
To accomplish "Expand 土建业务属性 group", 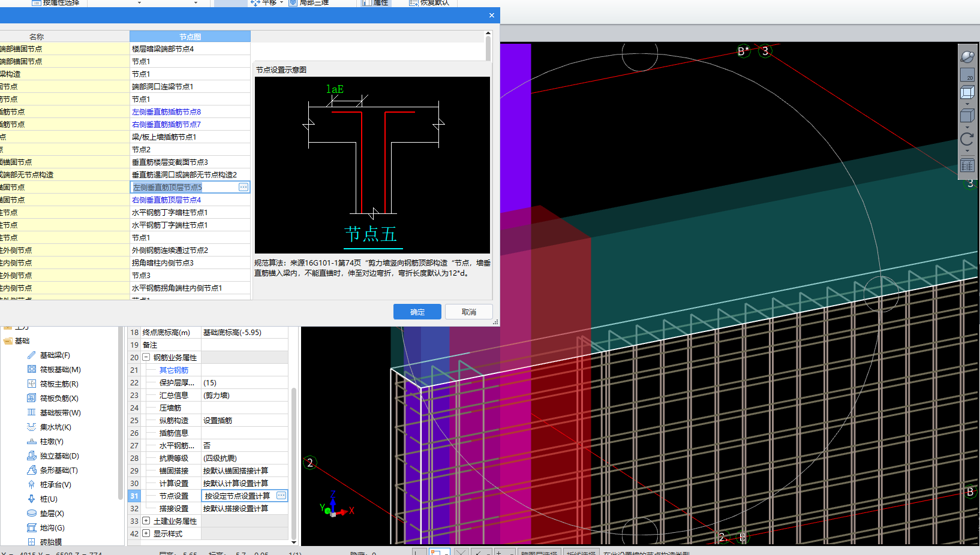I will (146, 521).
